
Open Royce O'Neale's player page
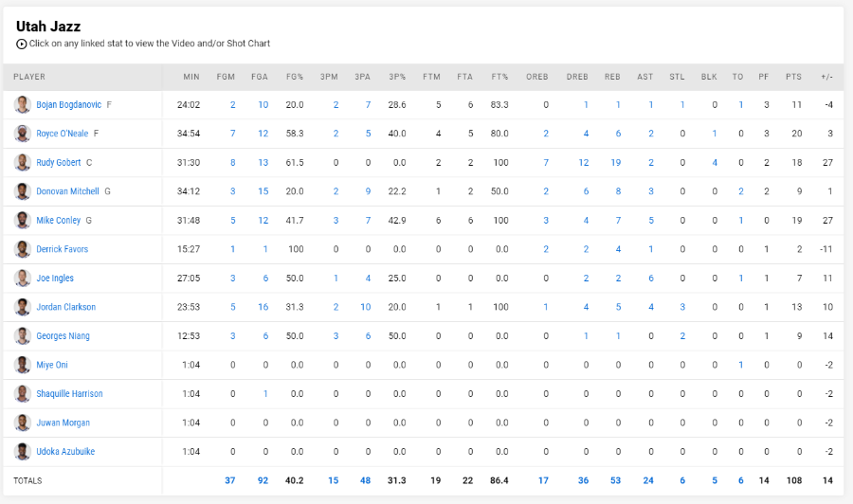click(62, 134)
